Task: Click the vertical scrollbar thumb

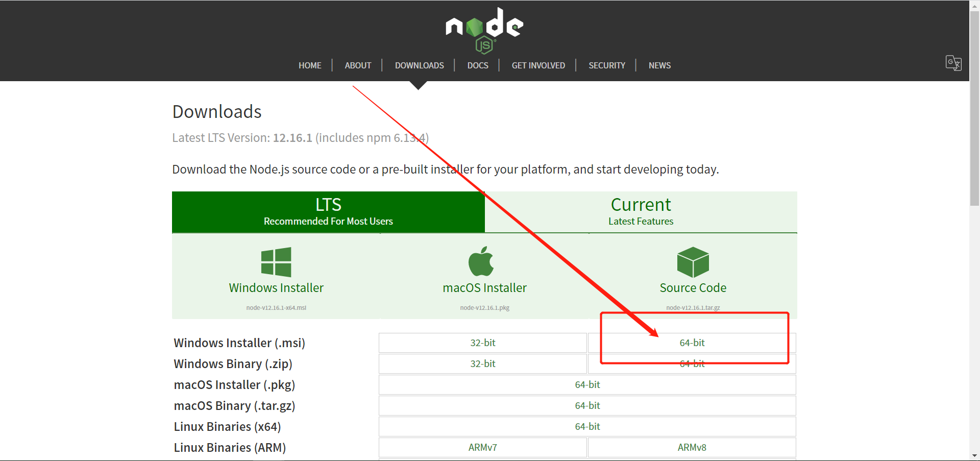Action: [x=975, y=107]
